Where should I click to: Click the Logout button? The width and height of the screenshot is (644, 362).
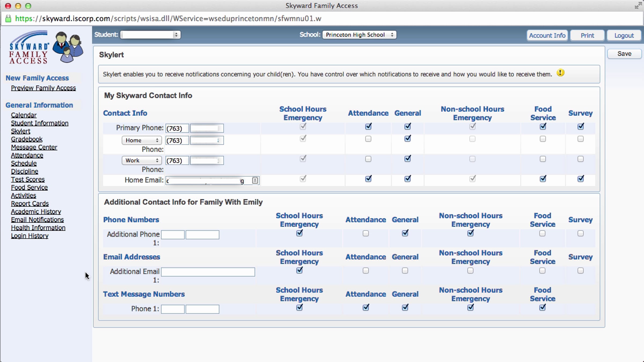tap(624, 35)
